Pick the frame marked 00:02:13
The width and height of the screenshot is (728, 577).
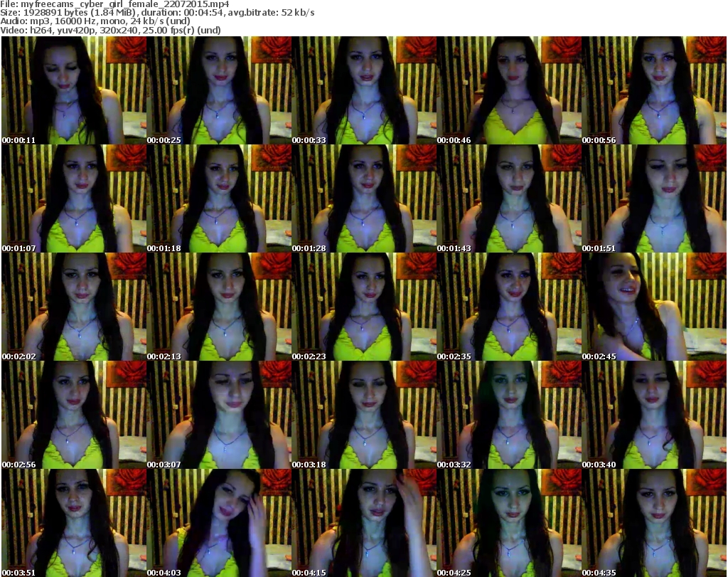click(x=219, y=307)
